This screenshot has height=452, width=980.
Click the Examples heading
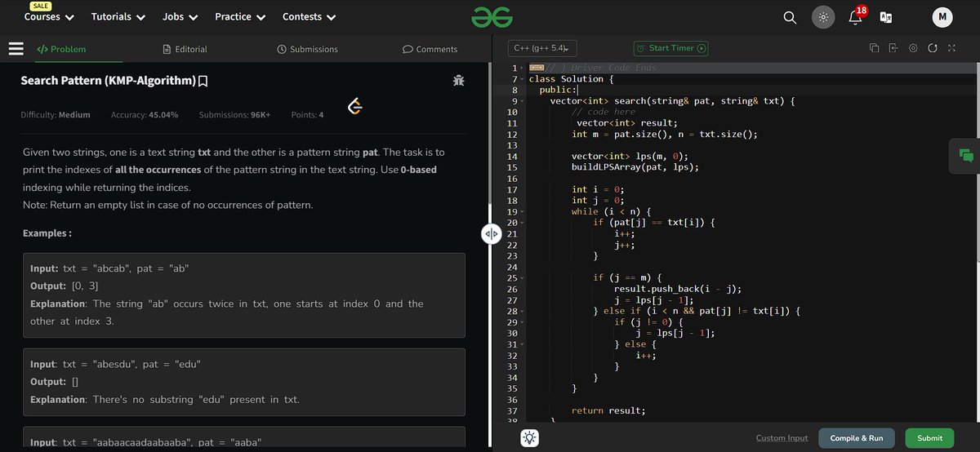(x=47, y=233)
